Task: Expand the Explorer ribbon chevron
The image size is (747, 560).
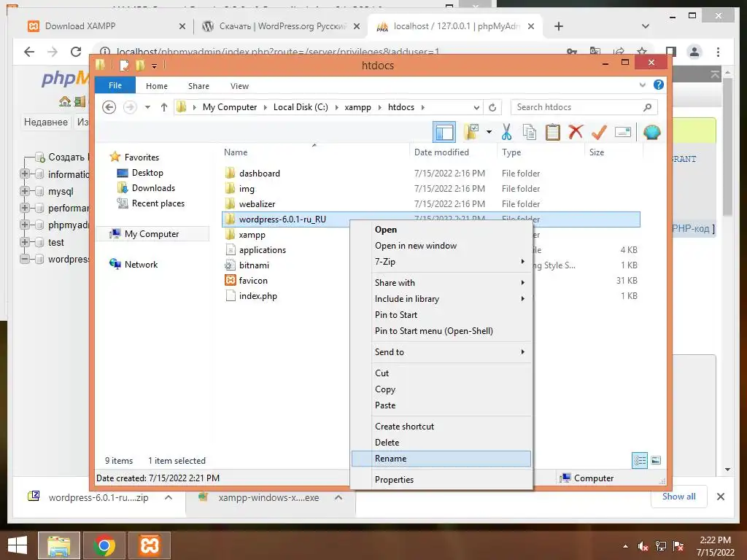Action: point(642,85)
